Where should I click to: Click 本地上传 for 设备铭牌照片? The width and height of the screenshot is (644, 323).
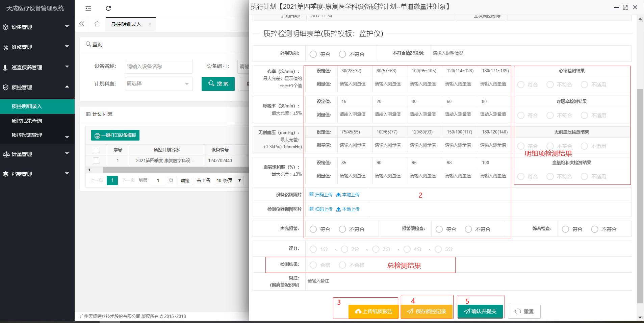(348, 195)
